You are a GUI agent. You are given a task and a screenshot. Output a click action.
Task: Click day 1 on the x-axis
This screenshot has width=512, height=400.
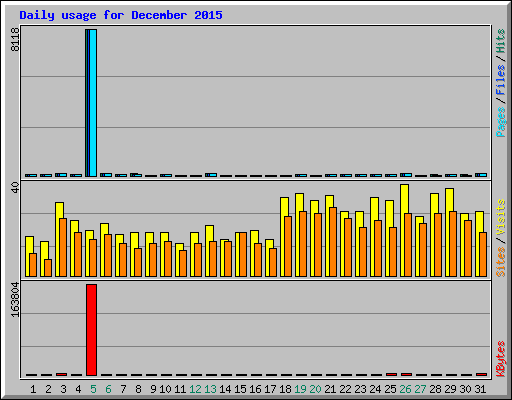33,389
